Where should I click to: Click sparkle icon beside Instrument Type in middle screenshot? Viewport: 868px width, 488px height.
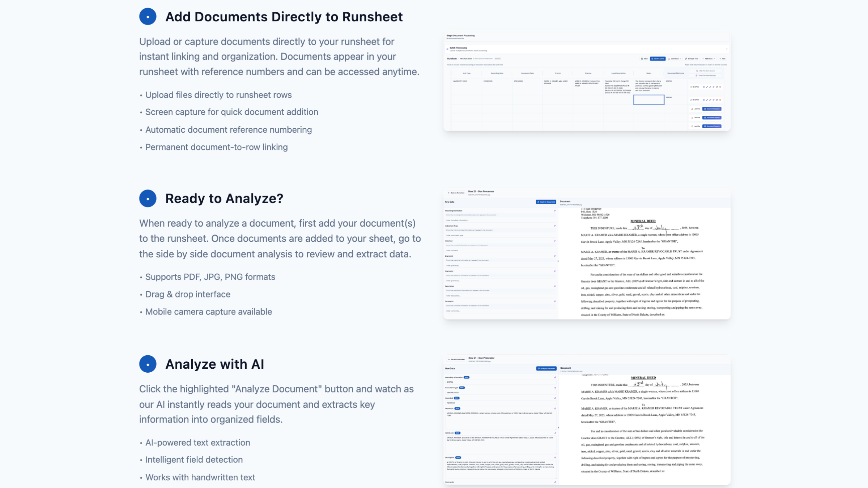click(555, 226)
